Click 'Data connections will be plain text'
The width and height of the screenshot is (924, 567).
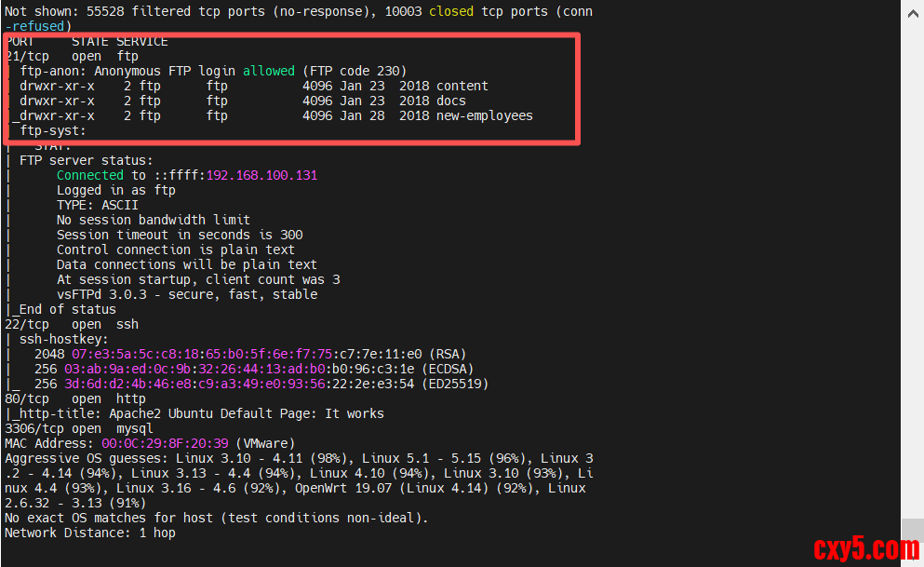[x=187, y=264]
